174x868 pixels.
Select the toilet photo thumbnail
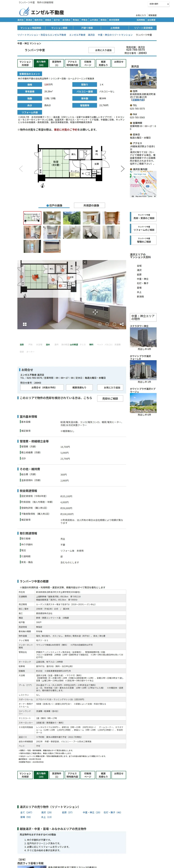[91, 232]
